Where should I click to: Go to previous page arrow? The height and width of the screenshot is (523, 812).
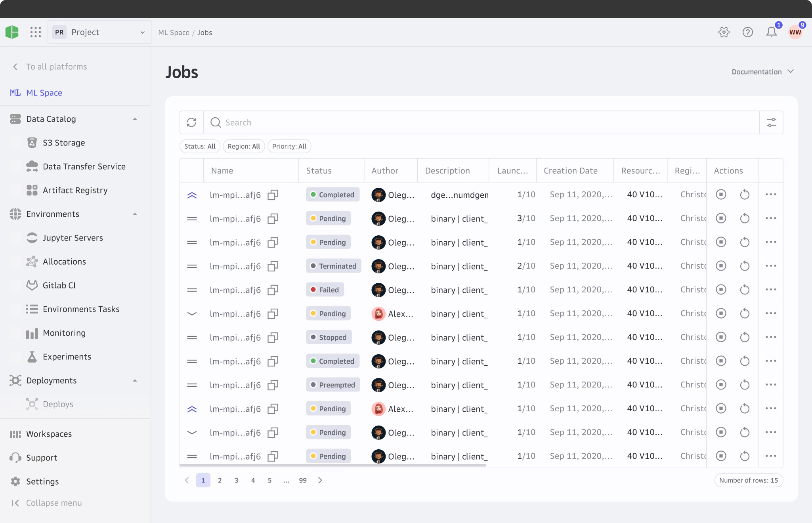click(187, 480)
